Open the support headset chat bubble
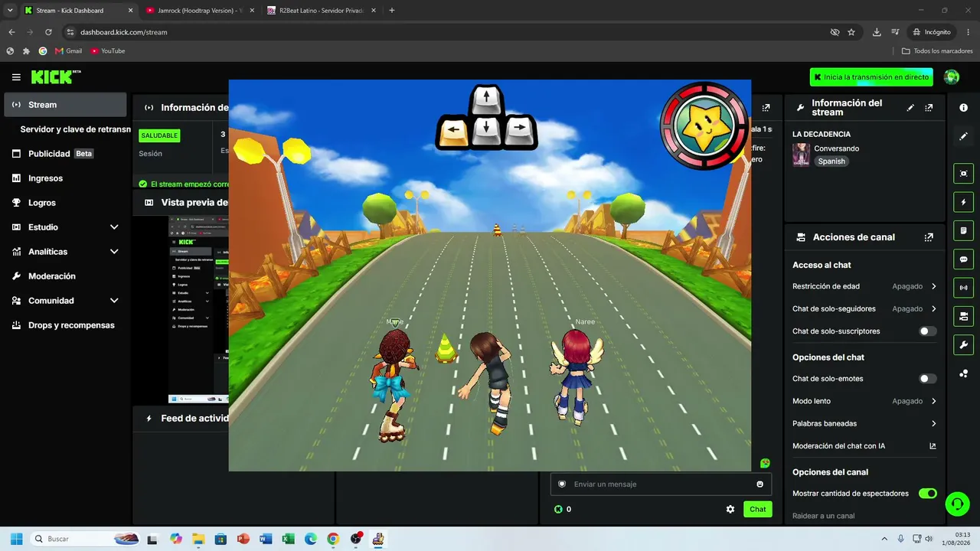The height and width of the screenshot is (551, 980). (957, 504)
